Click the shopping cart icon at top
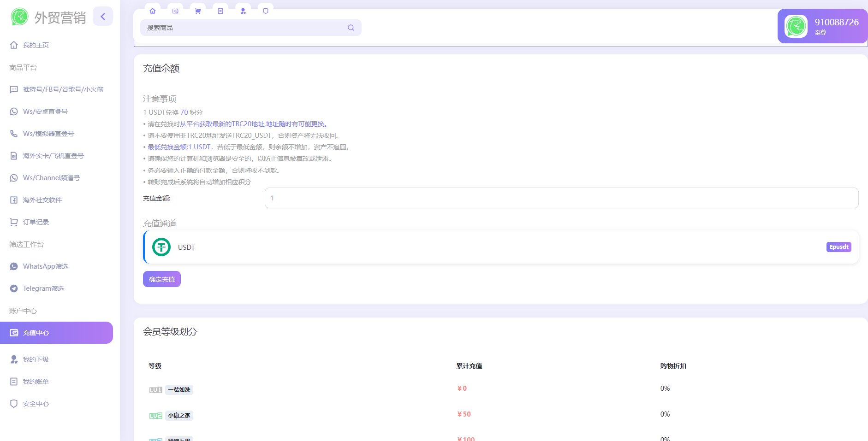The height and width of the screenshot is (441, 868). click(198, 11)
